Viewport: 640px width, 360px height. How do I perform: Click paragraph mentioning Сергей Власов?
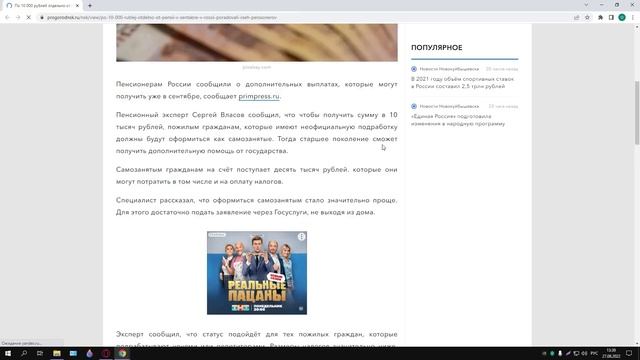257,133
